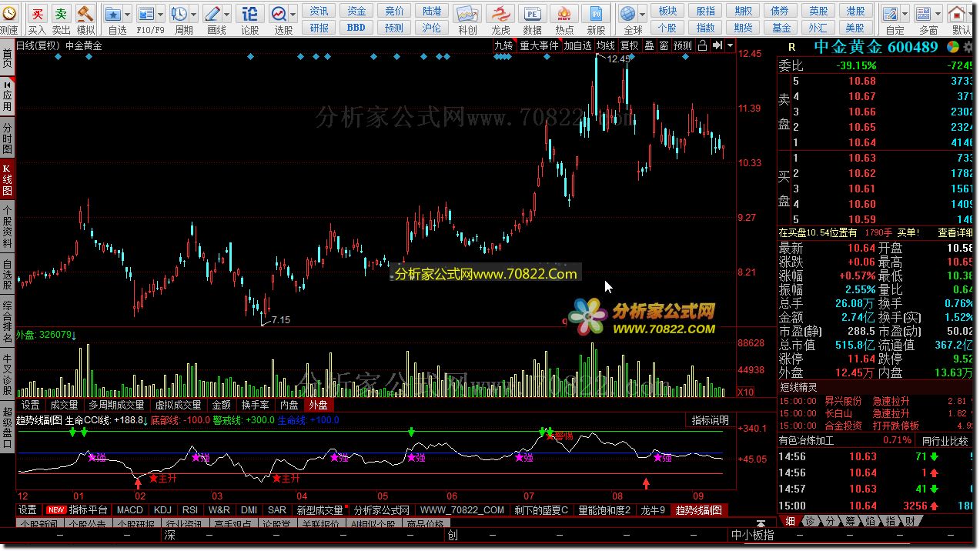Expand the 全球 dropdown arrow
The width and height of the screenshot is (980, 551).
(x=642, y=14)
